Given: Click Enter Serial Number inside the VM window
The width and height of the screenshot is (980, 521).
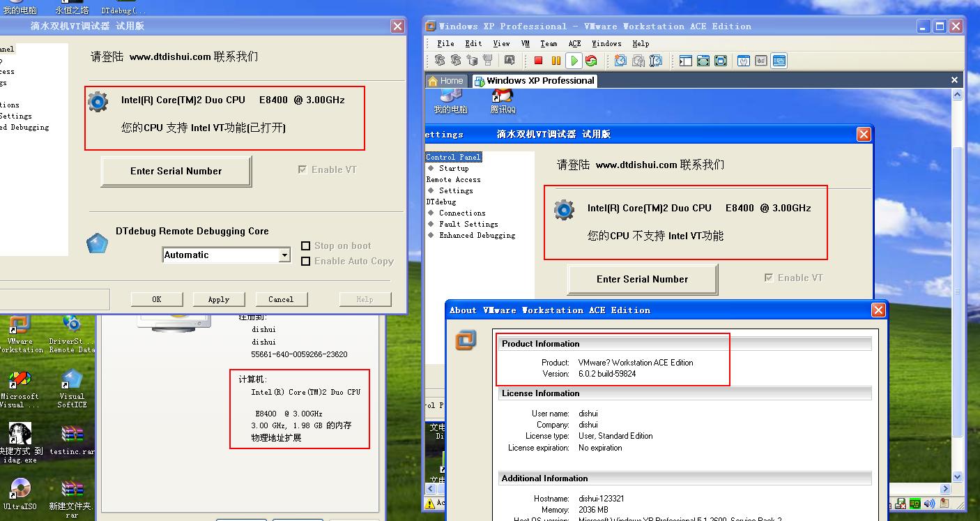Looking at the screenshot, I should click(x=642, y=279).
